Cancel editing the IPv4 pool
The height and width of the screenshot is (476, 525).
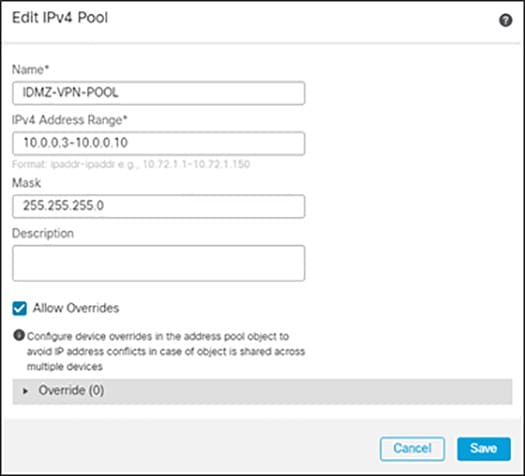412,449
